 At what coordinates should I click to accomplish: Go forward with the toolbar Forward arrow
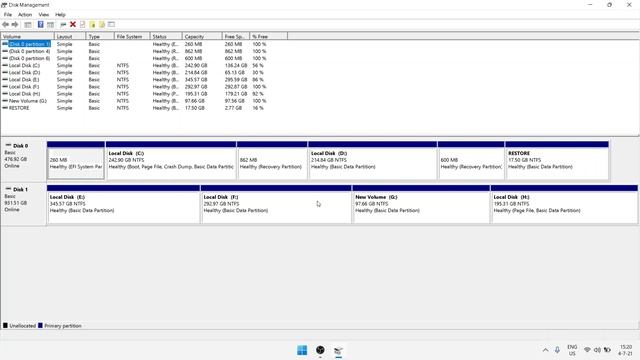click(15, 24)
